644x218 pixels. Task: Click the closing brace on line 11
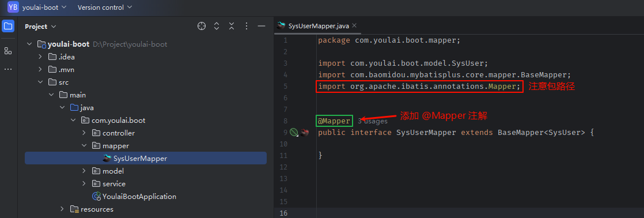320,156
